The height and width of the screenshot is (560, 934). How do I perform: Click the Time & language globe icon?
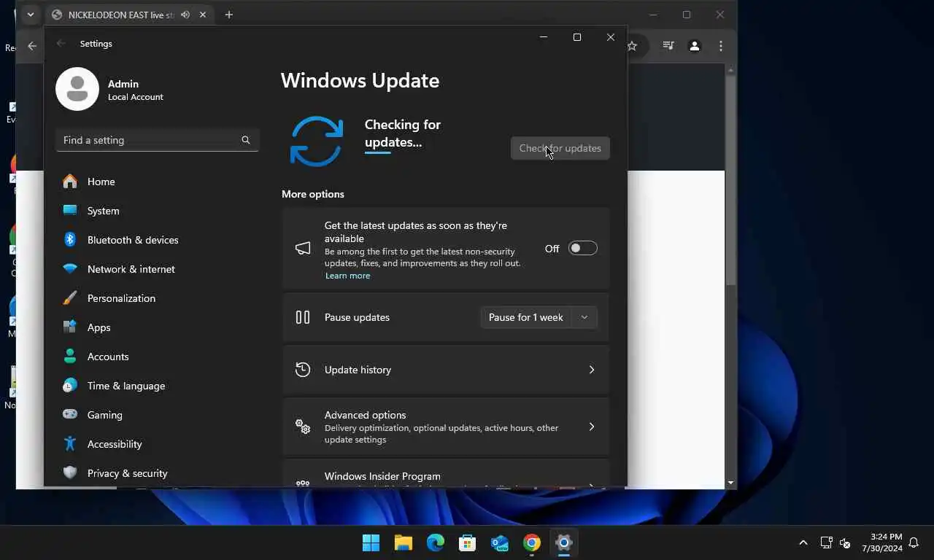point(70,386)
